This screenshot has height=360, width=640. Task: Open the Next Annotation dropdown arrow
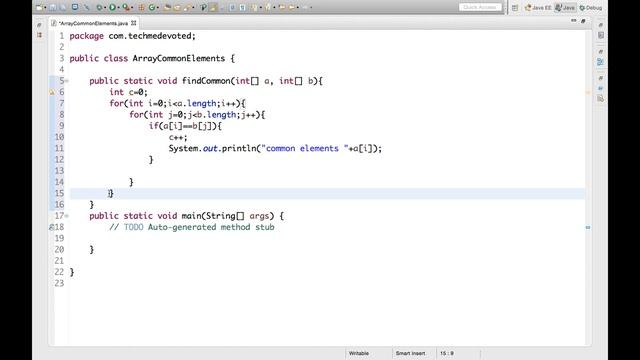(260, 7)
